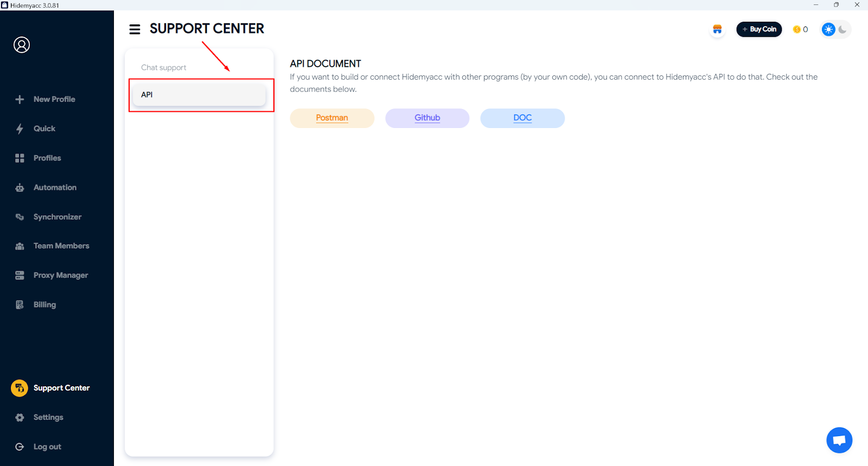This screenshot has width=868, height=466.
Task: Open New Profile menu item
Action: [54, 99]
